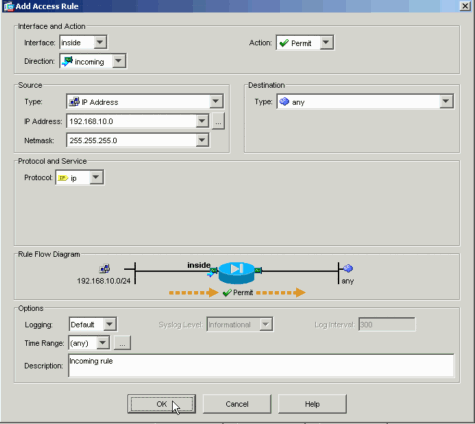Close the Add Access Rule dialog
The height and width of the screenshot is (424, 475).
465,6
